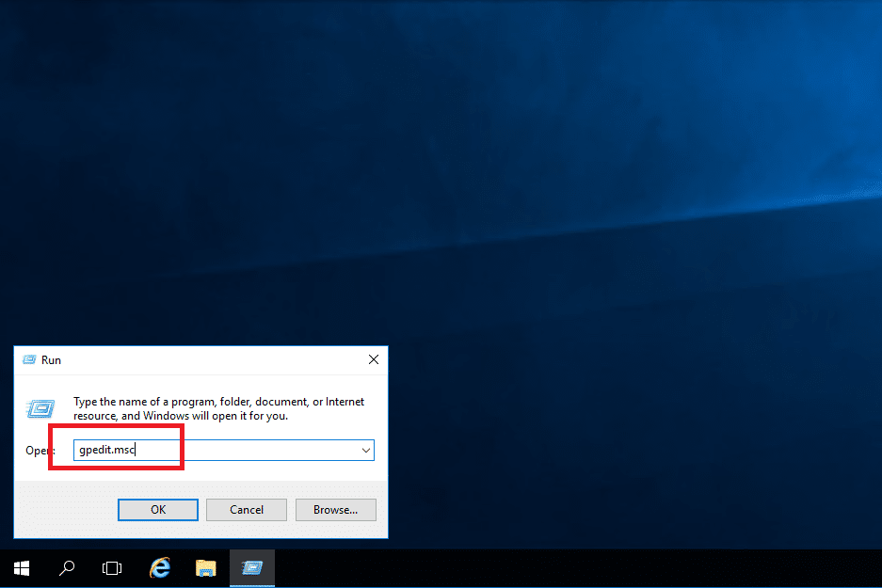The image size is (882, 588).
Task: Close the Run dialog window
Action: point(374,359)
